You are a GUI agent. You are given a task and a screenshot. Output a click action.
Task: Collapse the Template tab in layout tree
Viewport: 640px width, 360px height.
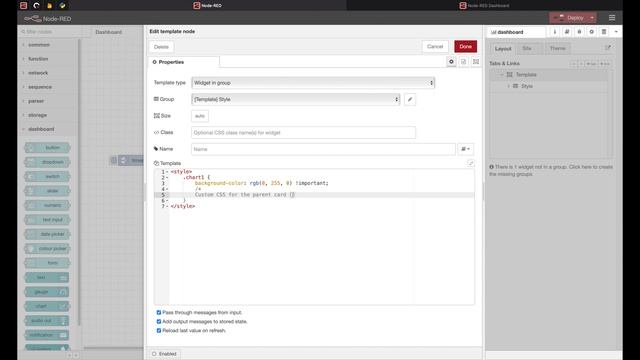click(x=502, y=75)
